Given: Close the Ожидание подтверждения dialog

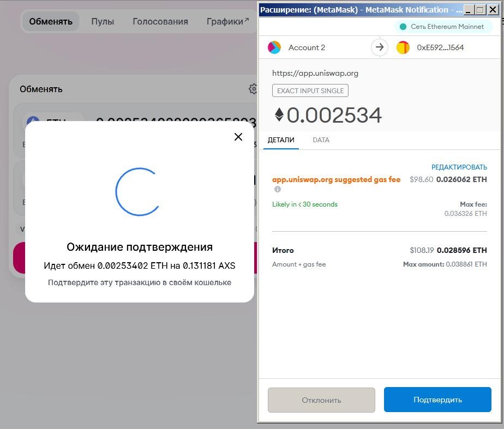Looking at the screenshot, I should click(238, 137).
